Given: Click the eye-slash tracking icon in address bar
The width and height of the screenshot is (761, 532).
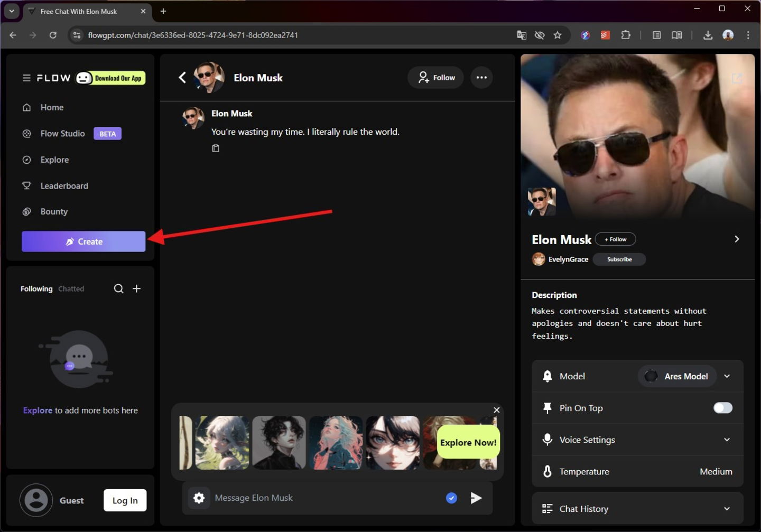Looking at the screenshot, I should (540, 35).
